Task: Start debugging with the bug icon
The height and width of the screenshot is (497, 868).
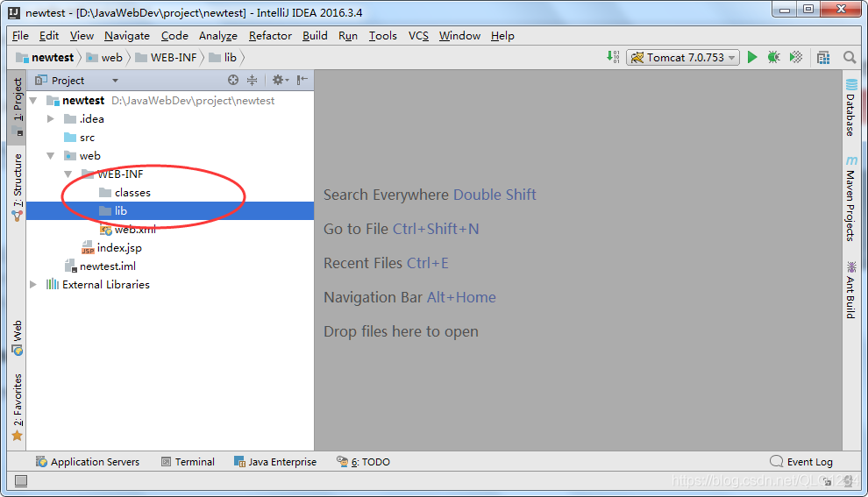Action: 774,57
